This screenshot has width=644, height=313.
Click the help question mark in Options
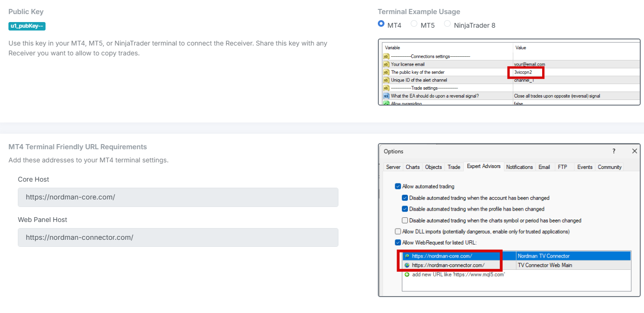point(613,151)
